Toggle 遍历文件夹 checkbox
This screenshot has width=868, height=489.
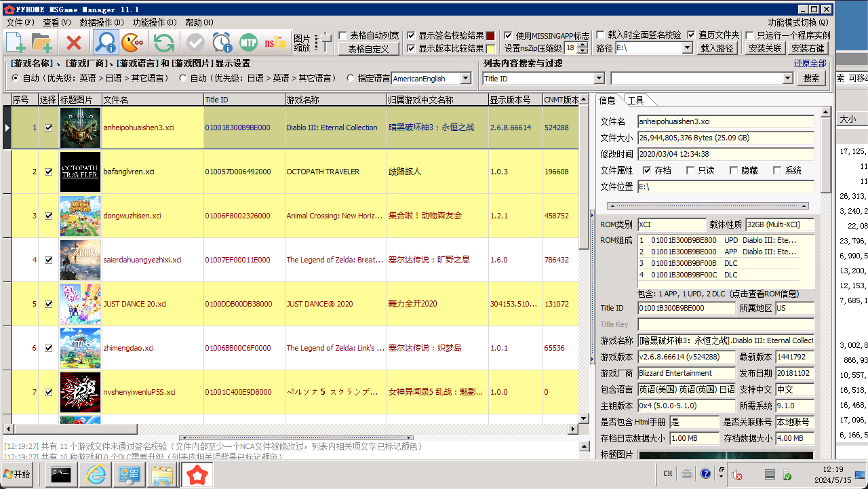[691, 35]
